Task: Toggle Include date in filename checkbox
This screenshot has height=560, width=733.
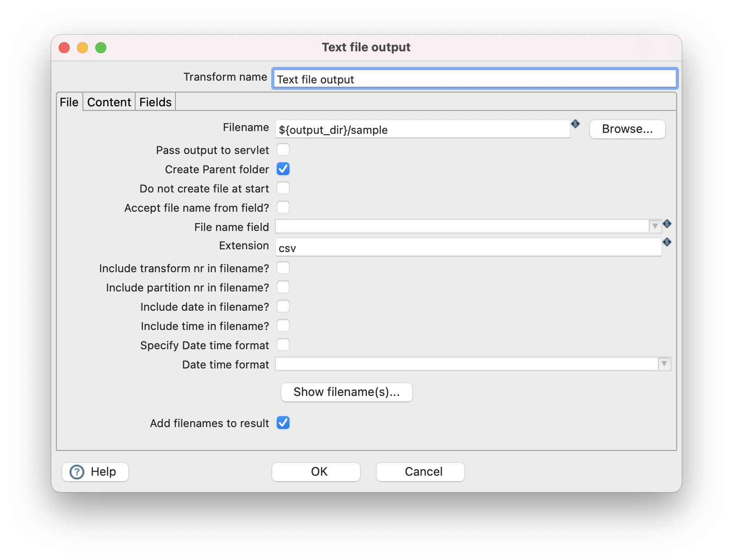Action: point(283,307)
